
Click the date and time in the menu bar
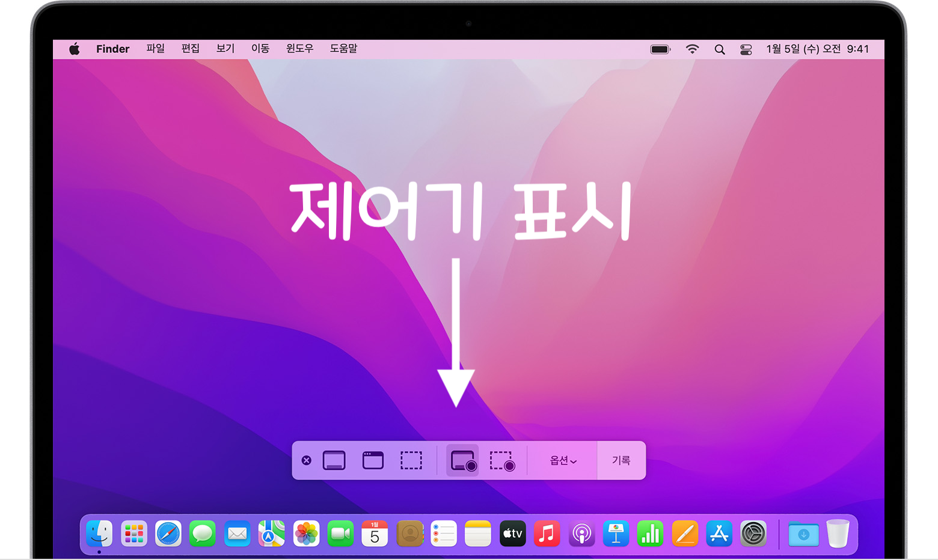pyautogui.click(x=818, y=49)
